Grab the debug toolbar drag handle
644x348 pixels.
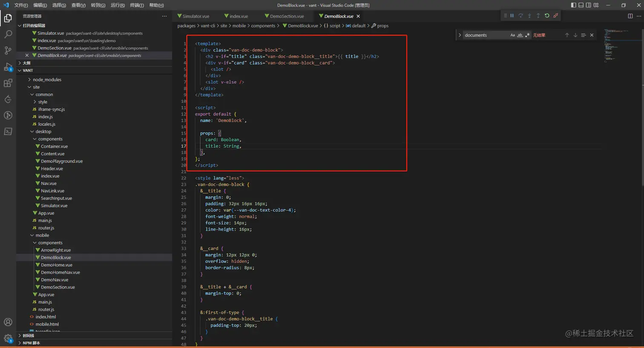(506, 16)
